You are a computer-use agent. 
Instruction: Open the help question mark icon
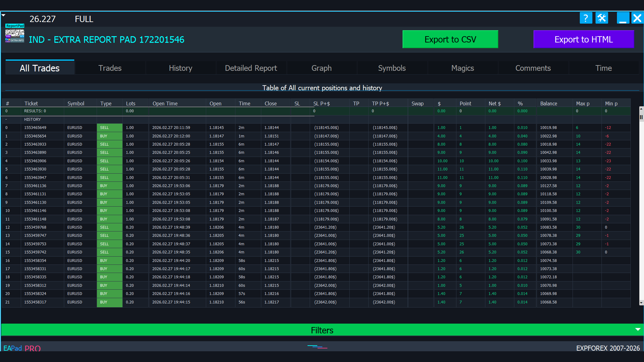586,18
